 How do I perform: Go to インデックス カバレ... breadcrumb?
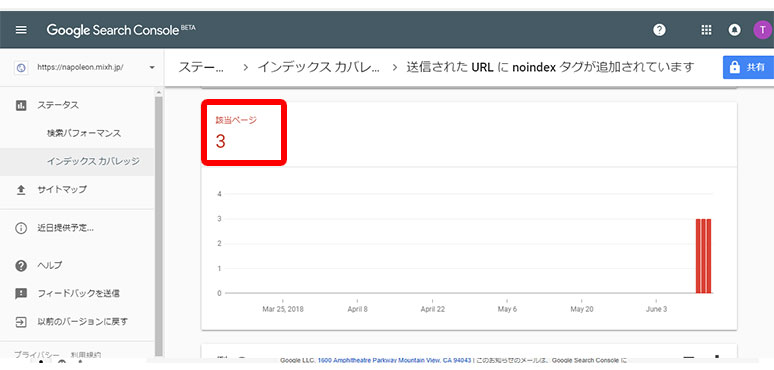point(319,68)
